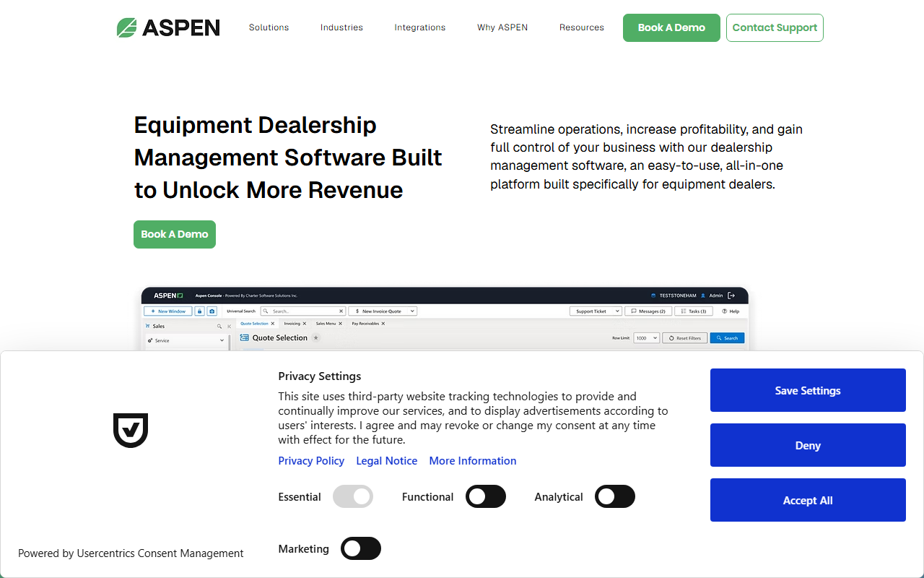Open the Resources menu

tap(582, 27)
